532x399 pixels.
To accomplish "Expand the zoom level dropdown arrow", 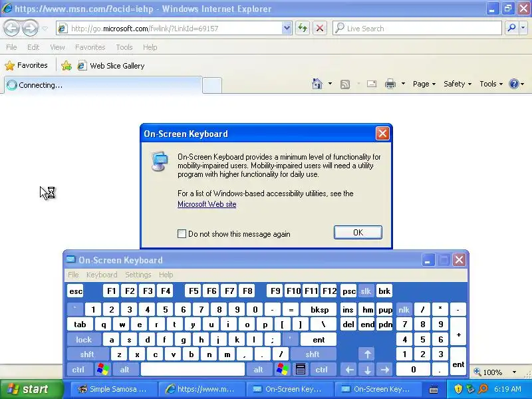I will 514,372.
